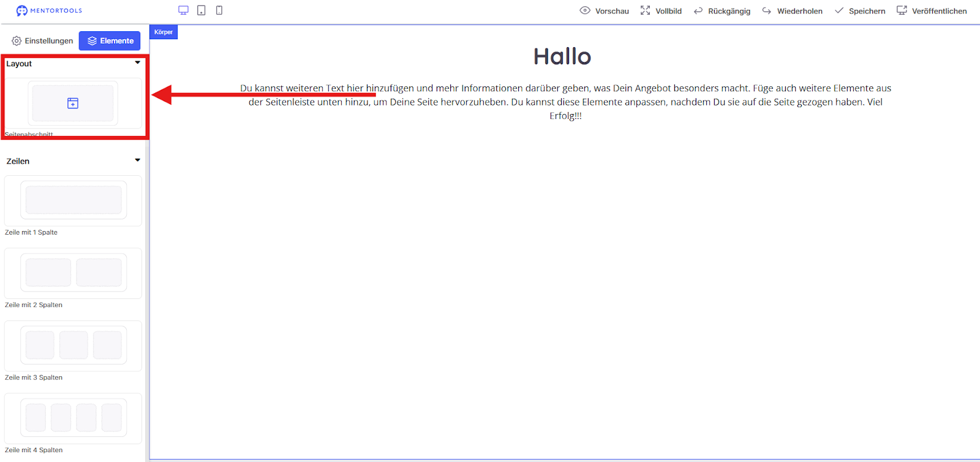The width and height of the screenshot is (980, 462).
Task: Click the Layout section title
Action: click(19, 64)
